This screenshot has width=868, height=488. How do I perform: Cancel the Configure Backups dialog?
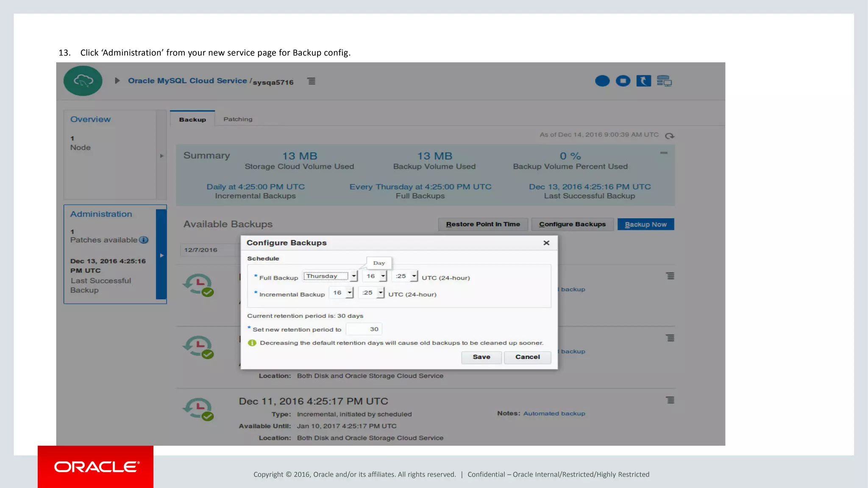coord(528,357)
